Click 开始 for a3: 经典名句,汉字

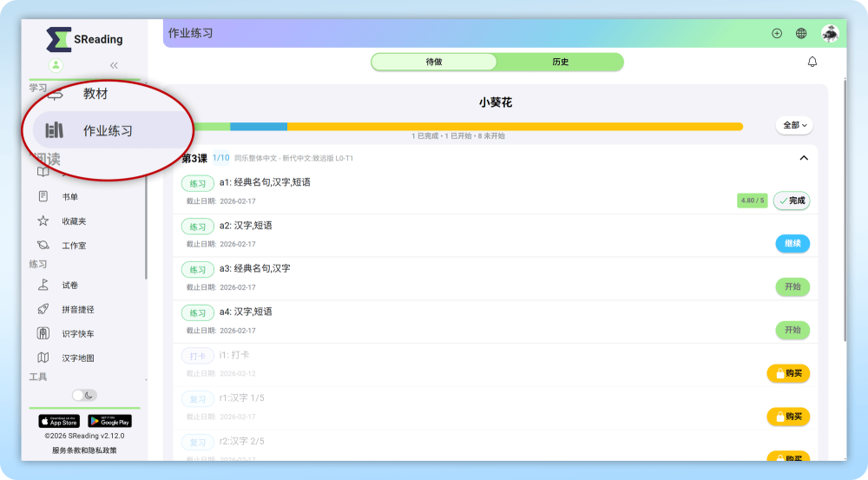(792, 286)
